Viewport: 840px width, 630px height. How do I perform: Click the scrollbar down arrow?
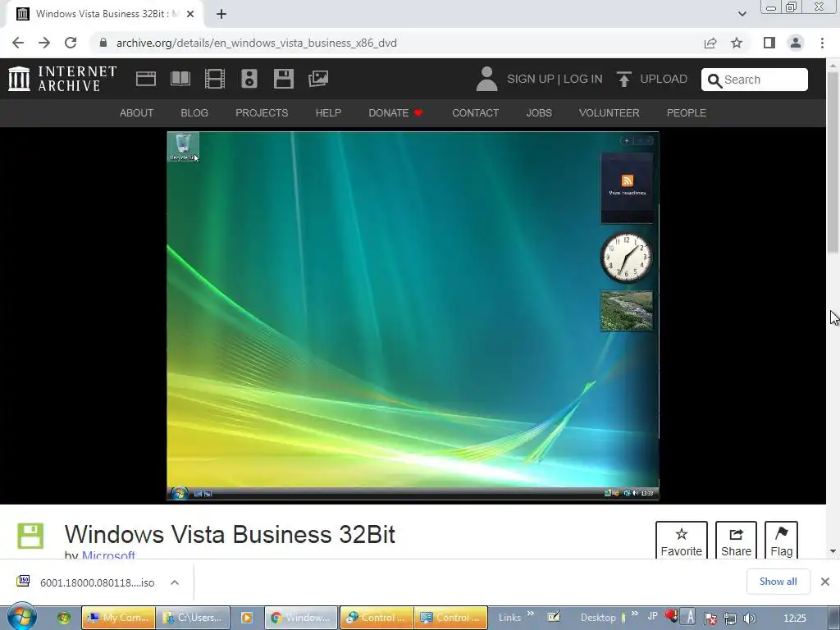coord(833,550)
